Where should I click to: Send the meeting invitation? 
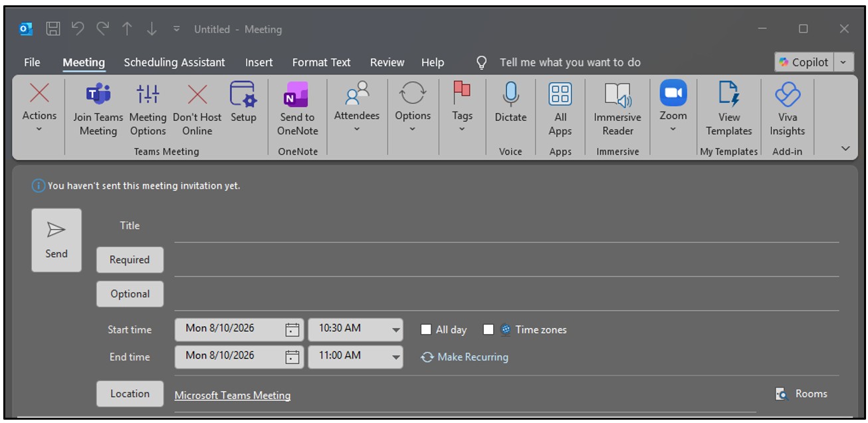(x=56, y=240)
